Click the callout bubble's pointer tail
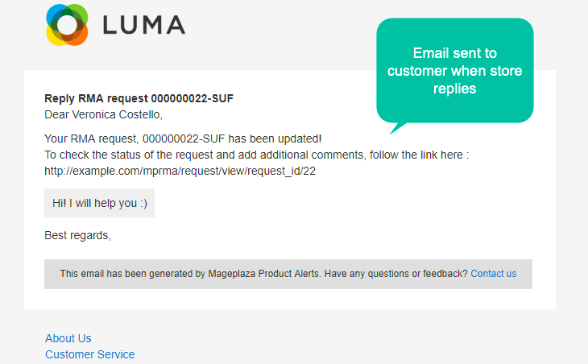Image resolution: width=588 pixels, height=364 pixels. pyautogui.click(x=396, y=129)
